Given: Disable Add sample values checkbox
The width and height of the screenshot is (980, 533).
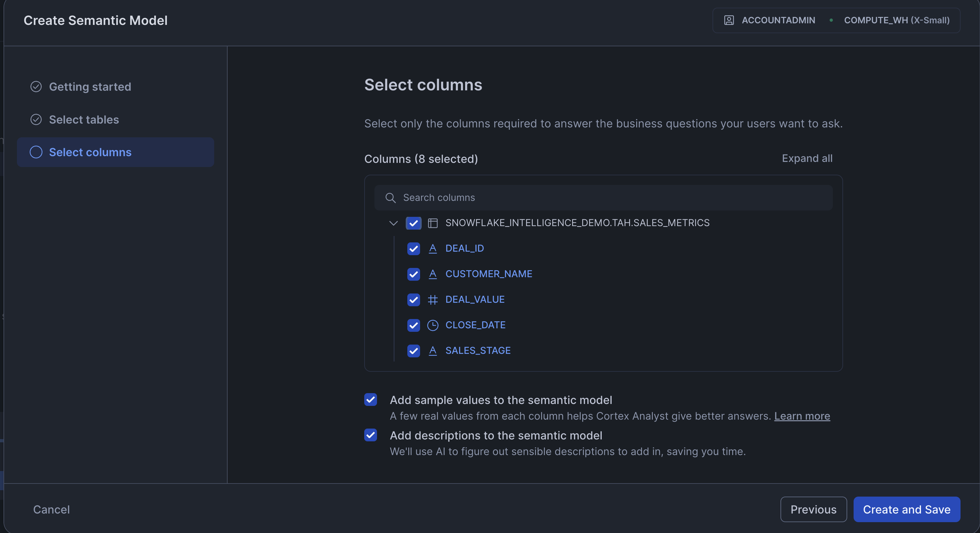Looking at the screenshot, I should 370,400.
